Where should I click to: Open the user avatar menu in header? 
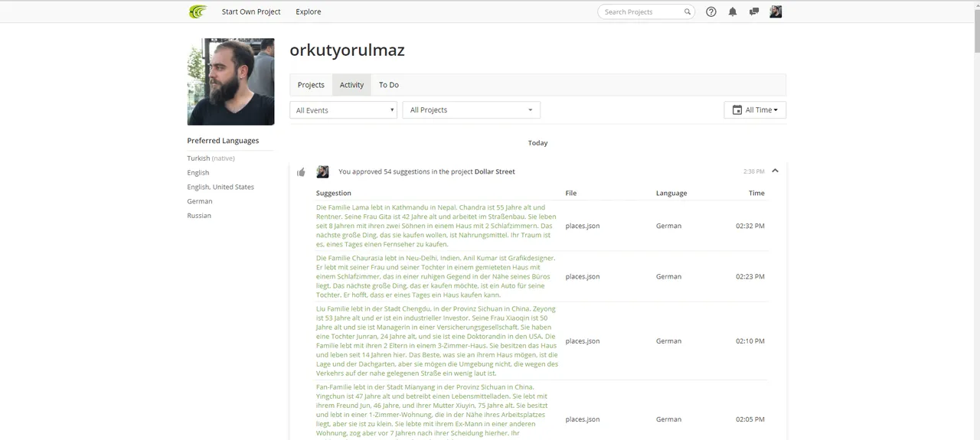point(776,11)
